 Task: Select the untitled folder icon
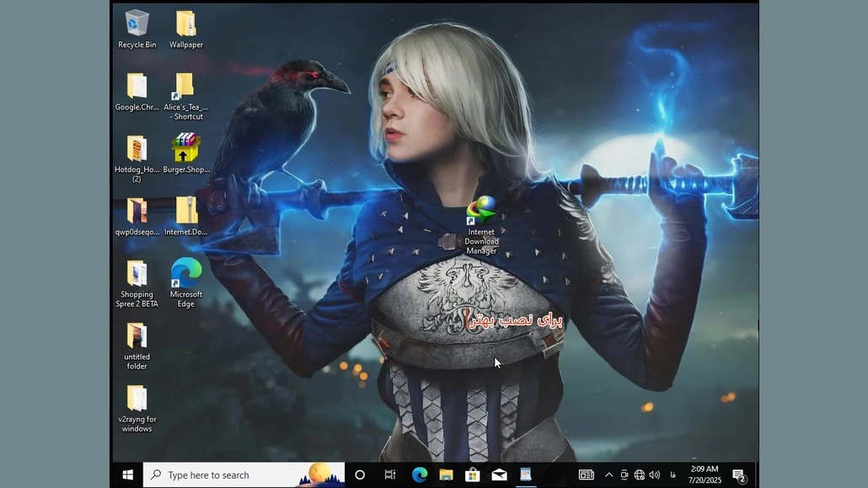click(x=137, y=346)
